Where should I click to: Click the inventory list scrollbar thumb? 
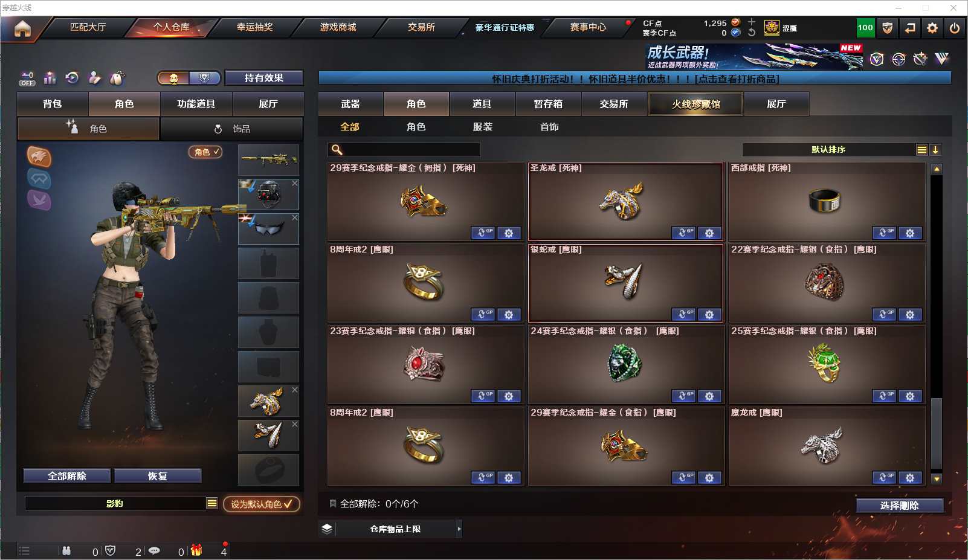(937, 433)
